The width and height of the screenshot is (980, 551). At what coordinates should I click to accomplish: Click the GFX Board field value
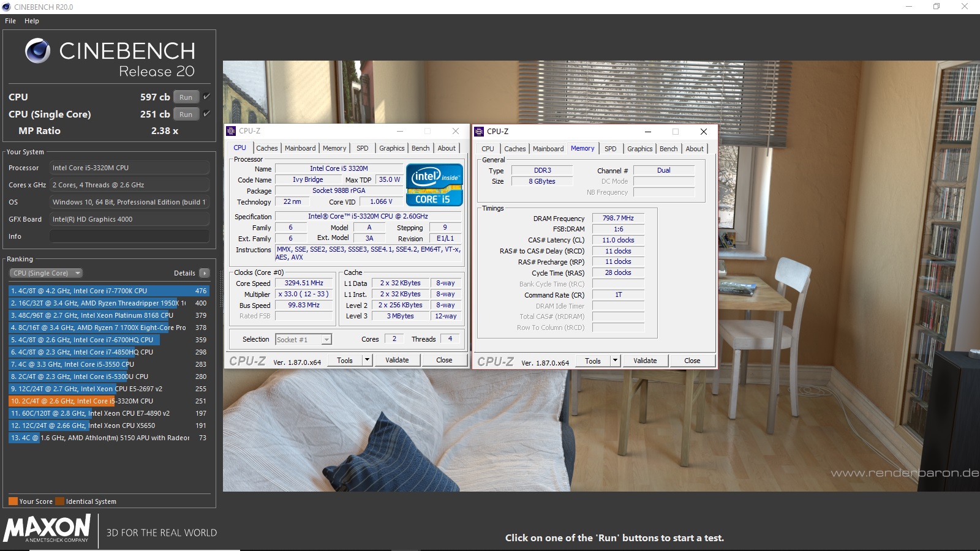click(129, 219)
